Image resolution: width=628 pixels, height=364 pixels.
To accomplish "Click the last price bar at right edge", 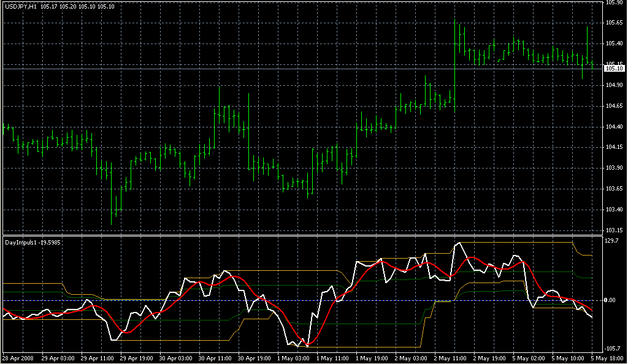I will (592, 63).
